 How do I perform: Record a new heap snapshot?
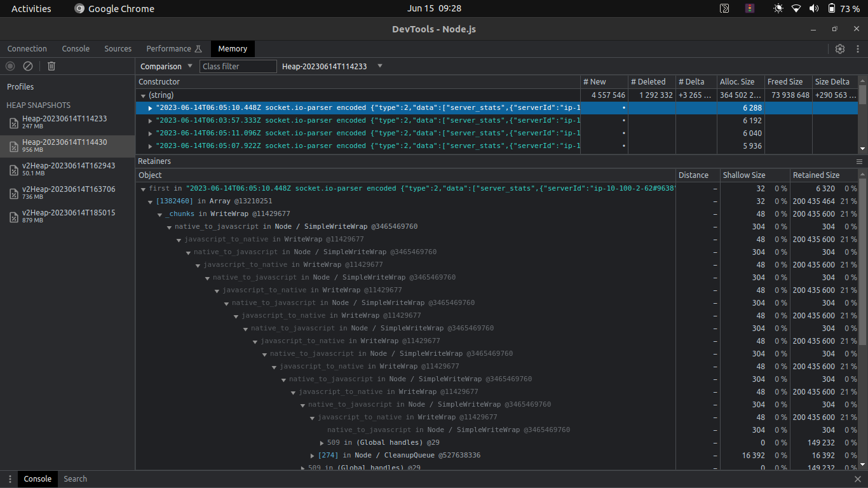point(10,66)
